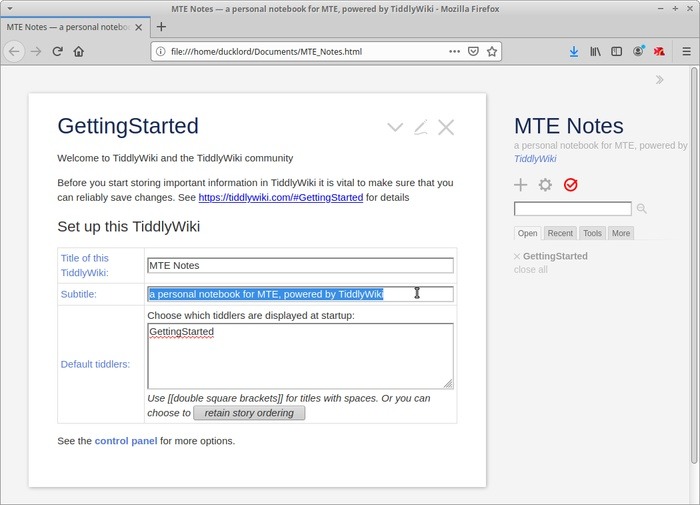The width and height of the screenshot is (700, 505).
Task: Create a new tiddler with plus icon
Action: pos(521,184)
